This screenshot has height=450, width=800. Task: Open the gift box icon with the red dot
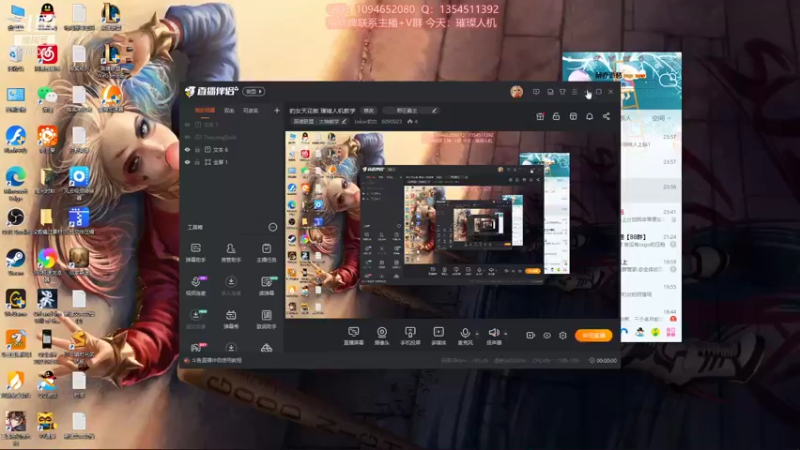click(540, 116)
